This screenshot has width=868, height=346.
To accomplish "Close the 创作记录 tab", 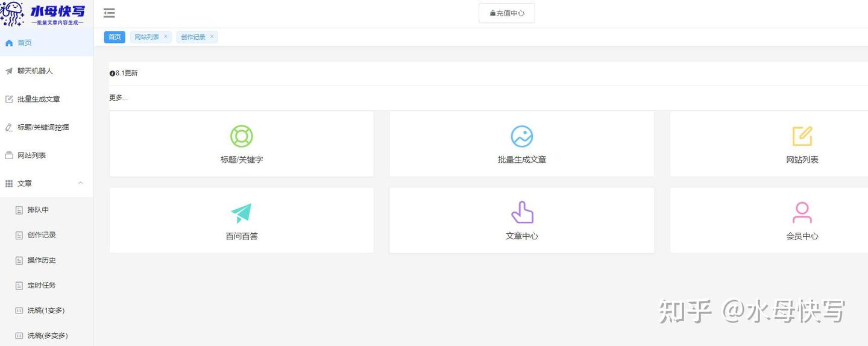I will coord(212,37).
